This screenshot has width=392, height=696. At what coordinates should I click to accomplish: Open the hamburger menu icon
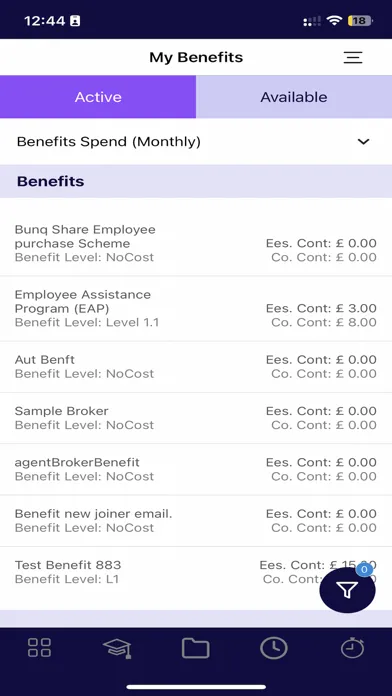[353, 57]
